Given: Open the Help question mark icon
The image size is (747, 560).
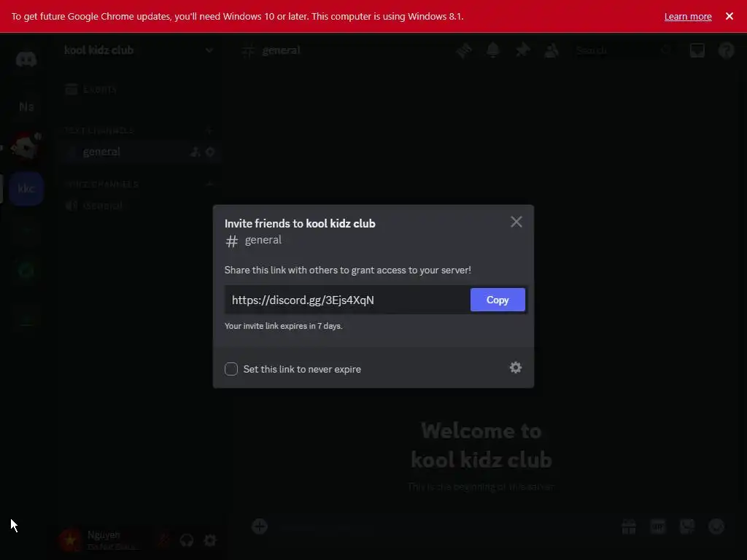Looking at the screenshot, I should pos(726,50).
